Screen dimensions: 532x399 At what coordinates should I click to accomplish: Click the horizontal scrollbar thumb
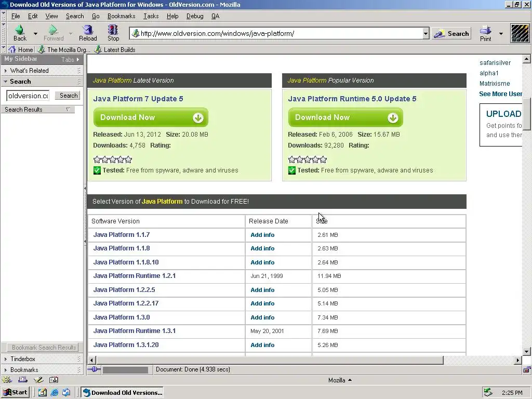[x=270, y=360]
